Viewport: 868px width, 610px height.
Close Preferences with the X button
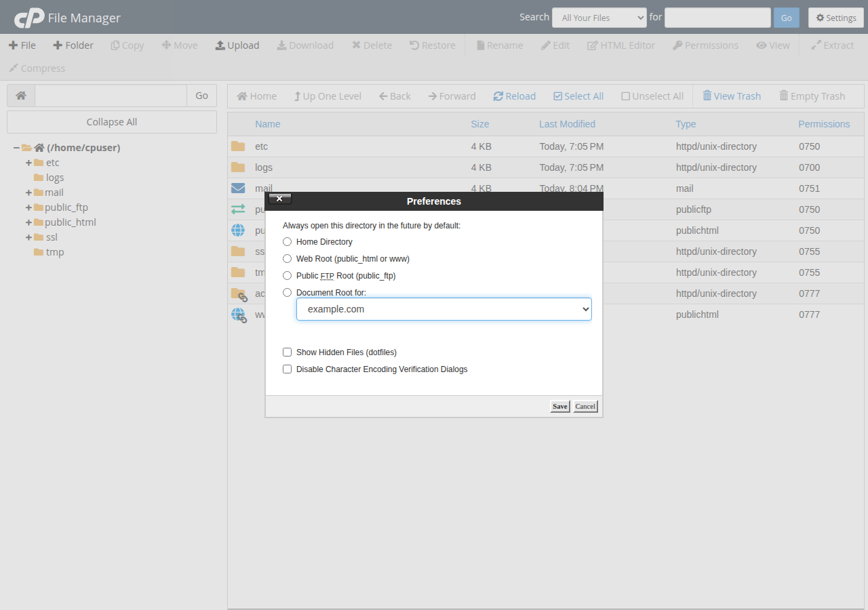click(x=280, y=199)
